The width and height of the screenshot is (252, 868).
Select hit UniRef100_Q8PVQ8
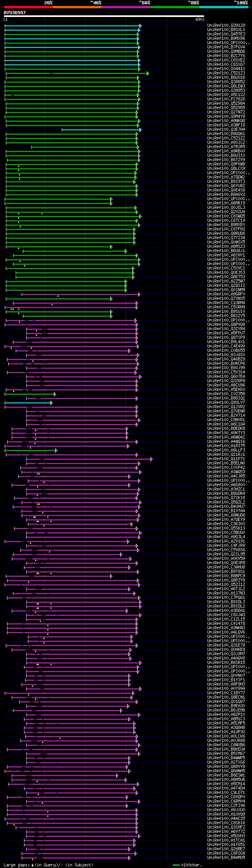tap(226, 325)
